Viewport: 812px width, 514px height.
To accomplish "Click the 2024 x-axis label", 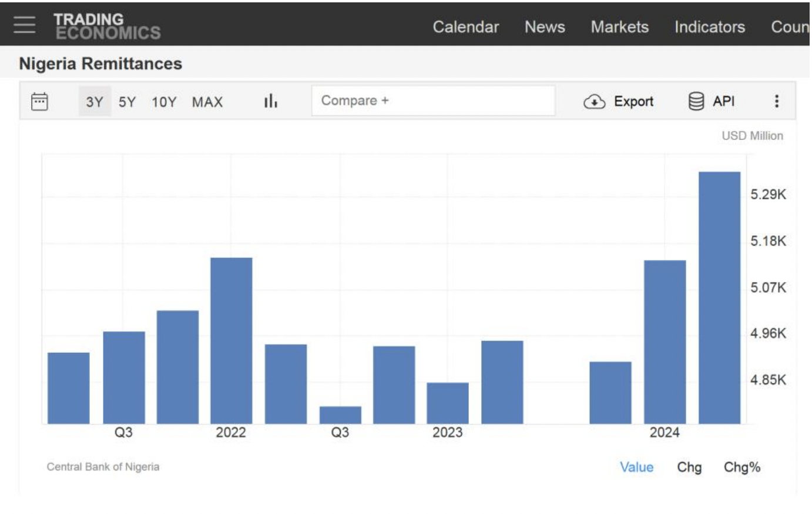I will 665,433.
